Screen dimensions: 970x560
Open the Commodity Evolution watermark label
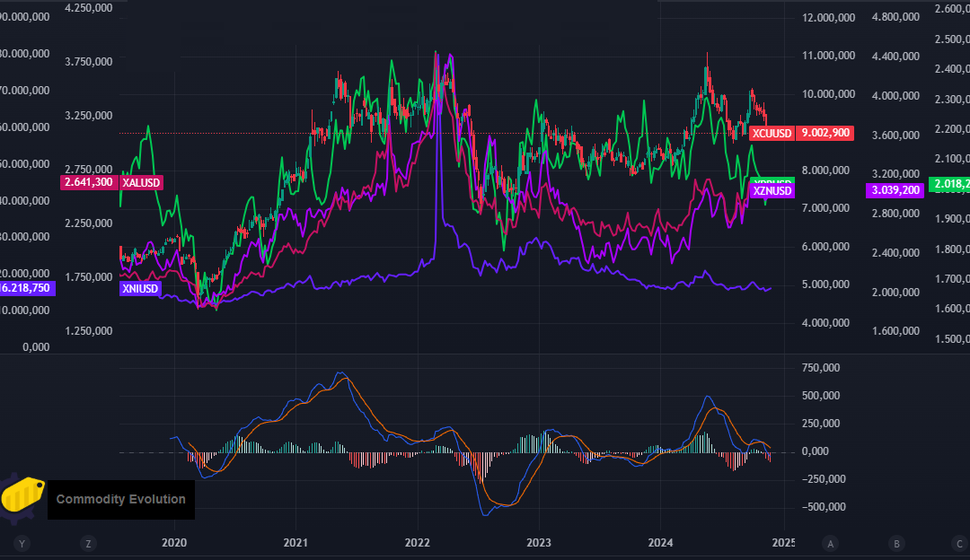(120, 500)
